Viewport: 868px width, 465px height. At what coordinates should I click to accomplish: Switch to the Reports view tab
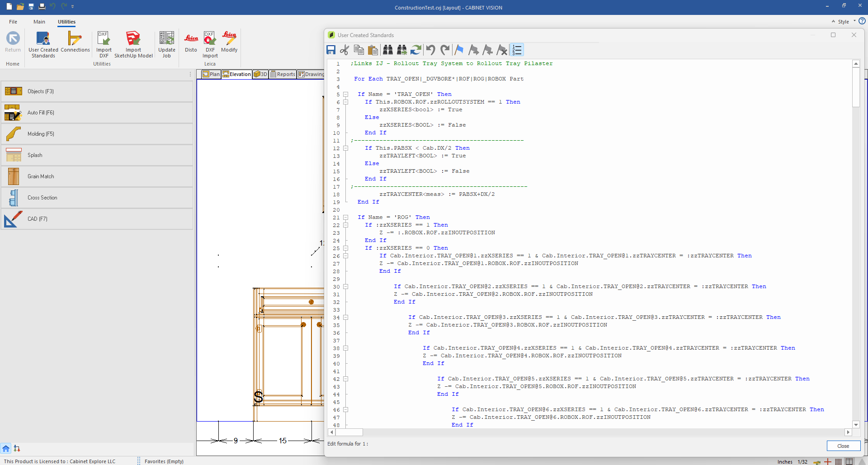pos(283,74)
